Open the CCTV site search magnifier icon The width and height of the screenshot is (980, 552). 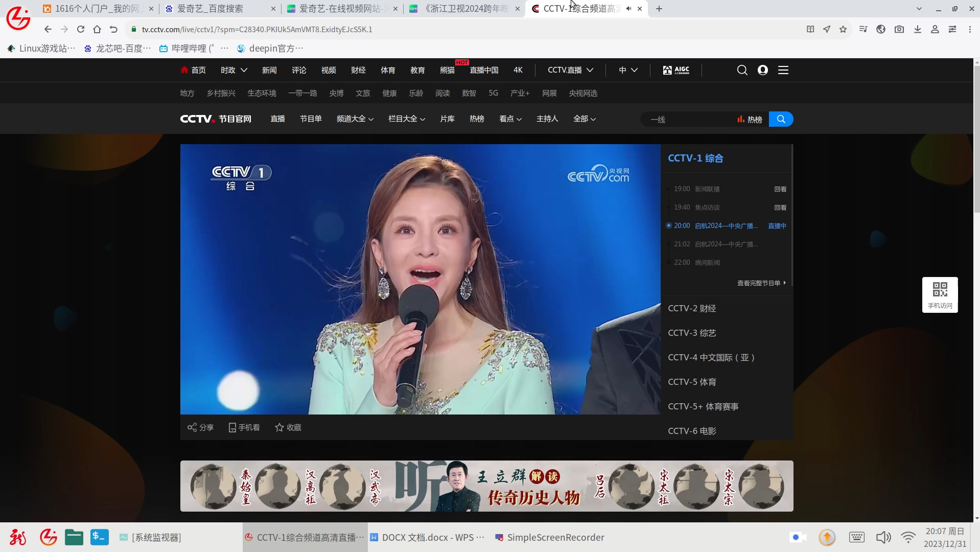(742, 70)
